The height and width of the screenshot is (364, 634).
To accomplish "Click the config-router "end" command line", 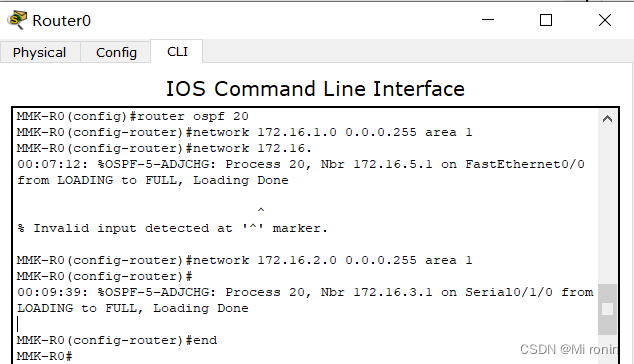I will [117, 340].
